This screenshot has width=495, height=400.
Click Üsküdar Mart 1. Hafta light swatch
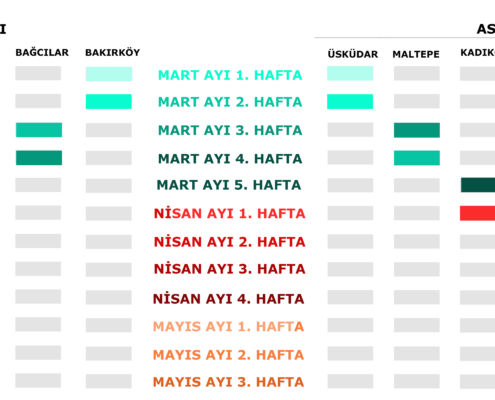click(350, 73)
